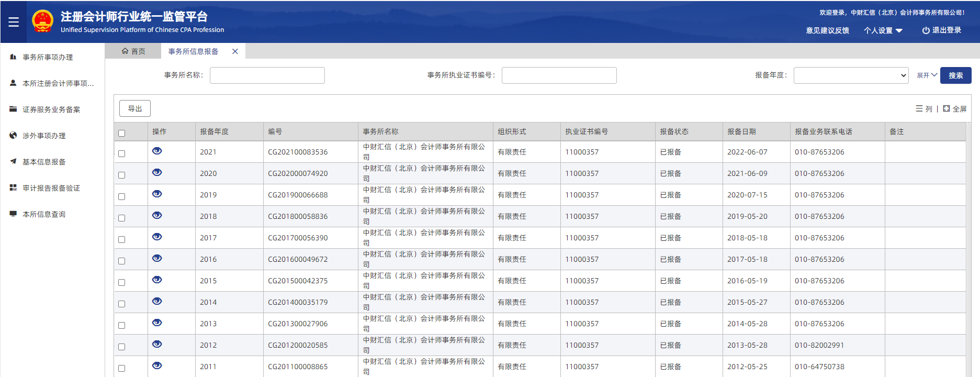Expand the 个人设置 dropdown menu

tap(883, 30)
